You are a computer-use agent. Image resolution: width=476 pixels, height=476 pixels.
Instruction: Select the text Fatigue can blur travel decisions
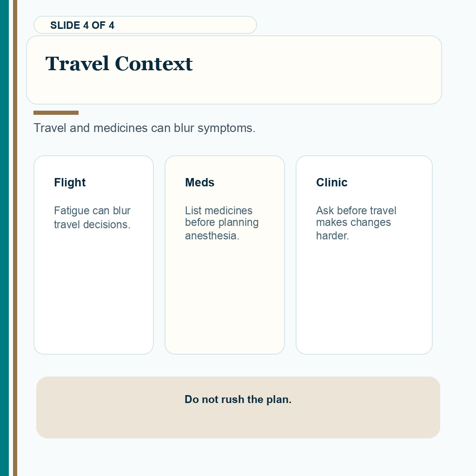click(93, 218)
